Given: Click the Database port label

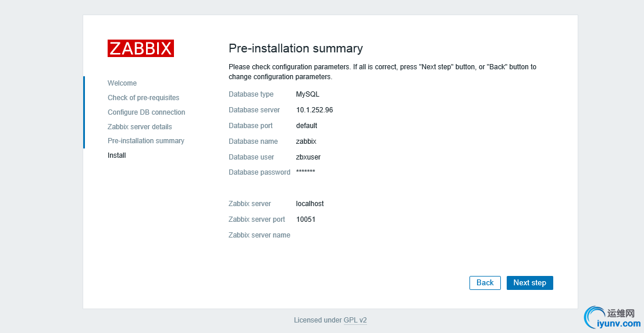Looking at the screenshot, I should (x=251, y=125).
